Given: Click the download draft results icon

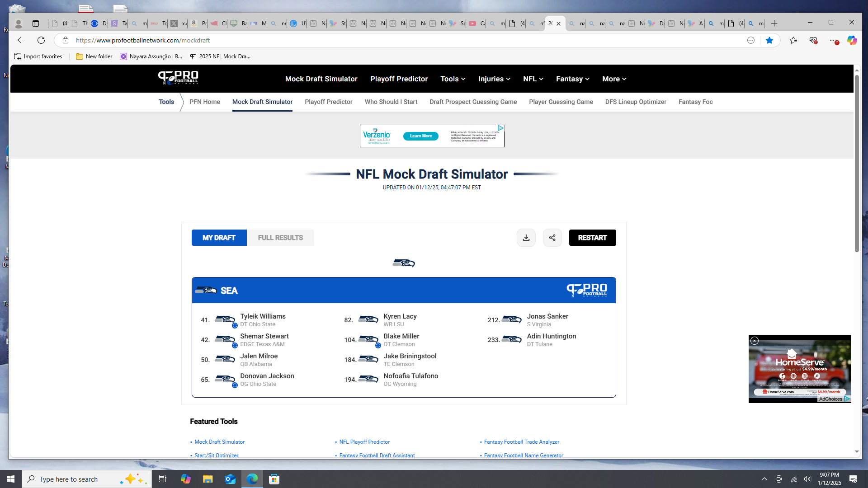Looking at the screenshot, I should click(526, 238).
